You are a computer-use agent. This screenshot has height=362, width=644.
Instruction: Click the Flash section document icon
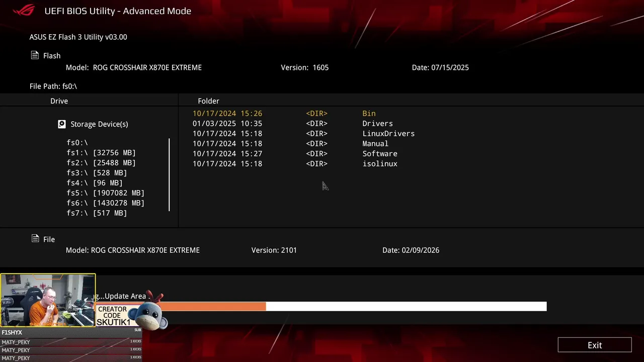pyautogui.click(x=35, y=55)
